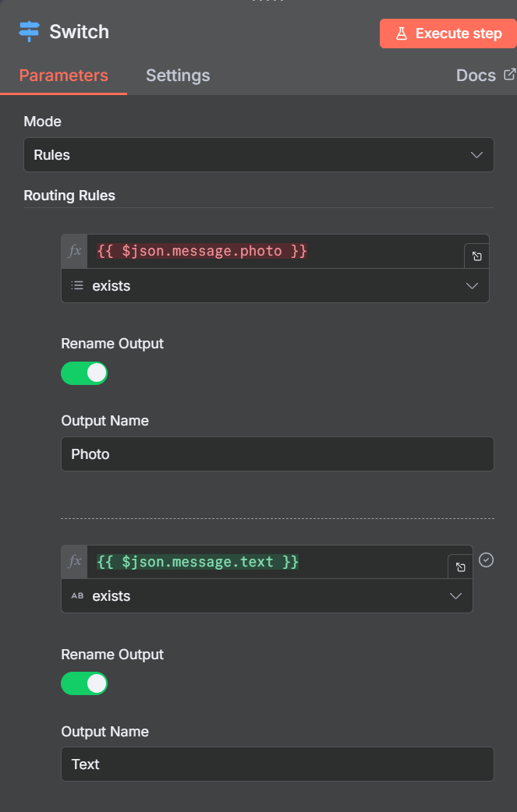517x812 pixels.
Task: Click the checkmark circle icon beside text rule
Action: [486, 560]
